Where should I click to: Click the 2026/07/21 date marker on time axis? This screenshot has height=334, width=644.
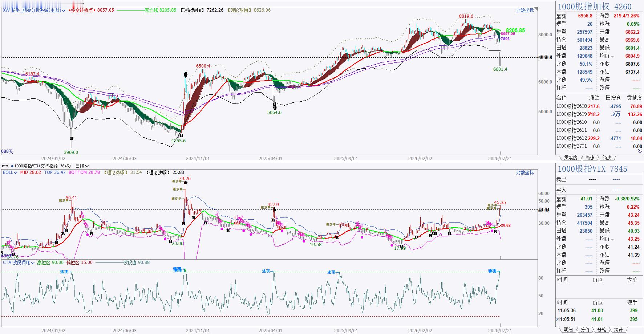pyautogui.click(x=500, y=159)
